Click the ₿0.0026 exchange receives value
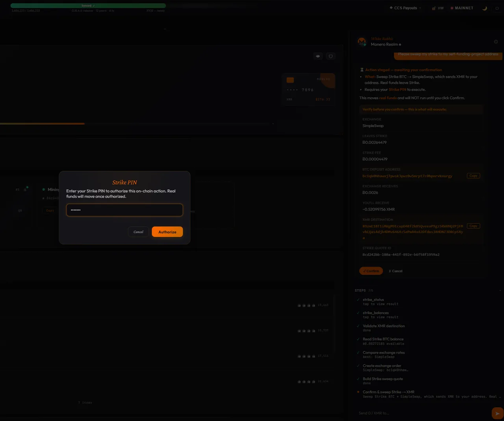Image resolution: width=504 pixels, height=421 pixels. point(370,192)
